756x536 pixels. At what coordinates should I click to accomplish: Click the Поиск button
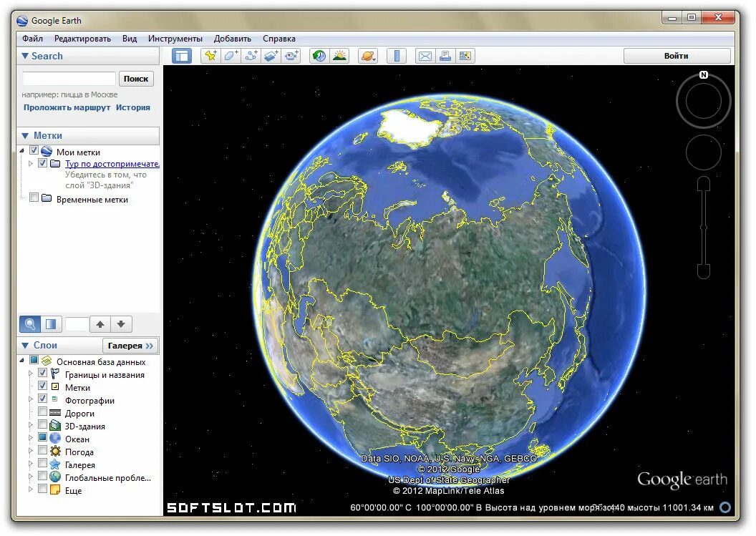click(136, 79)
